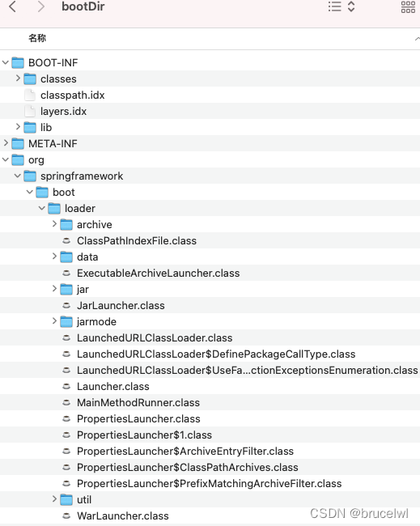The width and height of the screenshot is (420, 526).
Task: Collapse the BOOT-INF folder
Action: [x=6, y=62]
